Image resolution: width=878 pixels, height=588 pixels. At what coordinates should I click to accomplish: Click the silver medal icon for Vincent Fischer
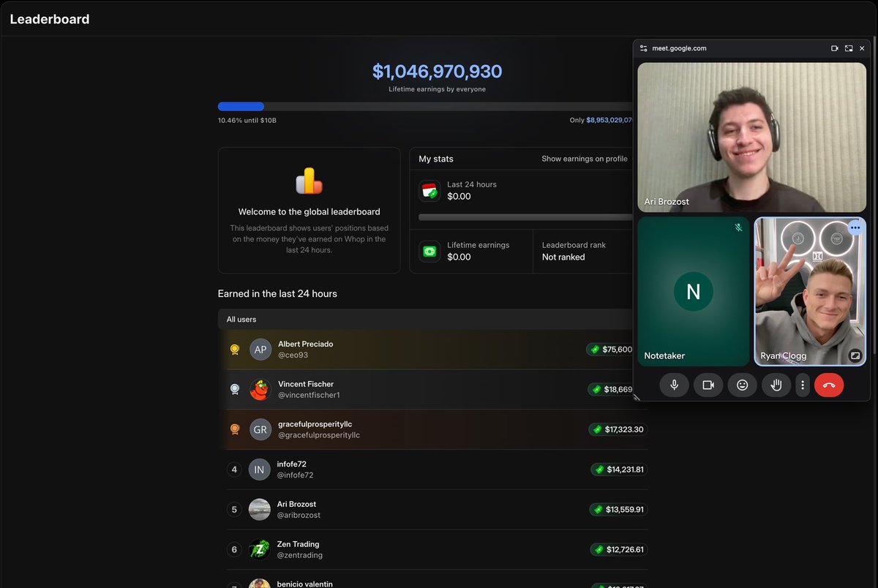tap(234, 389)
